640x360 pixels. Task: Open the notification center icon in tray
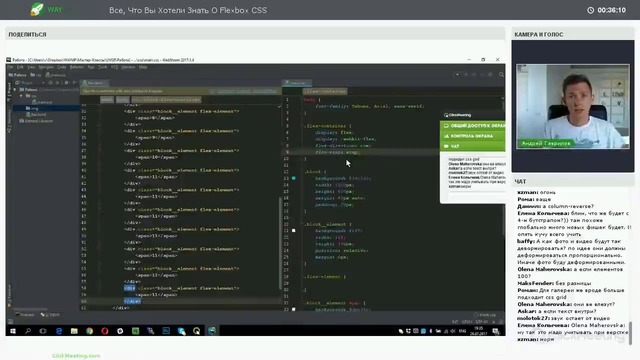click(x=496, y=331)
